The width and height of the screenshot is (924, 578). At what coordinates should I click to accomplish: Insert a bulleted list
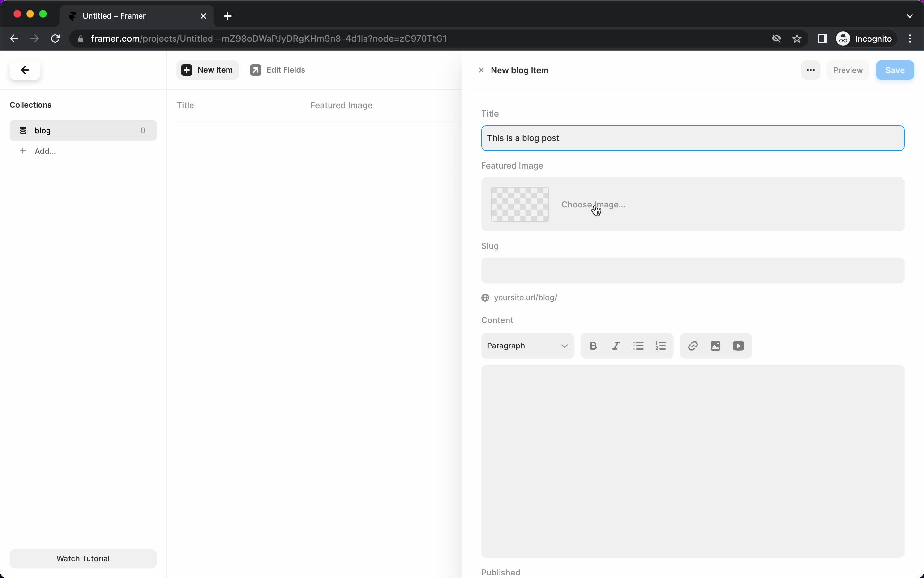click(638, 346)
